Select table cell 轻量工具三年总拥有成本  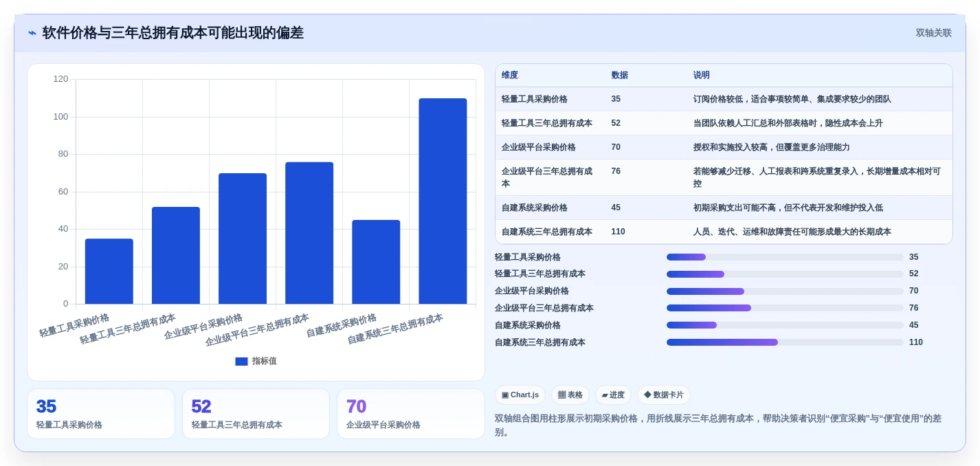click(x=547, y=123)
